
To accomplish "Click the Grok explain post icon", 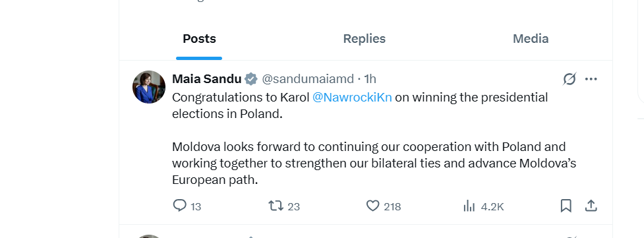I will tap(570, 78).
